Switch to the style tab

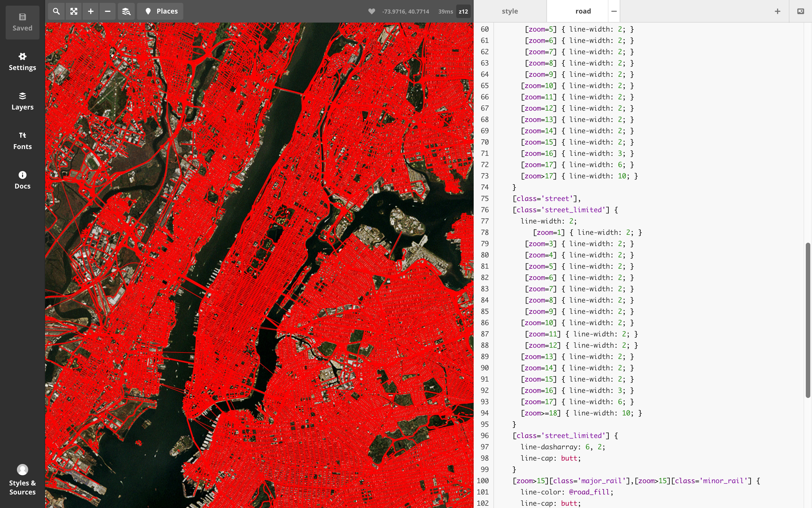click(510, 11)
